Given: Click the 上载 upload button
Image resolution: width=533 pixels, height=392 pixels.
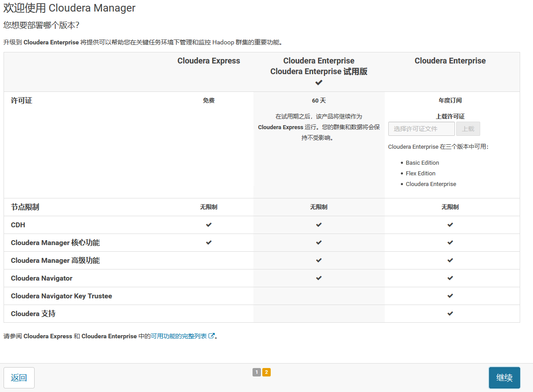Looking at the screenshot, I should (x=468, y=129).
